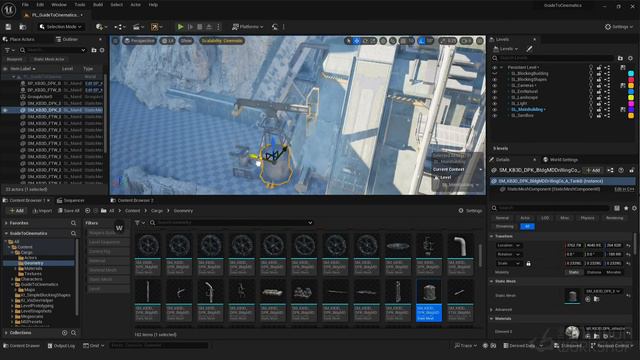Open the Build menu
This screenshot has width=640, height=360.
click(x=98, y=5)
